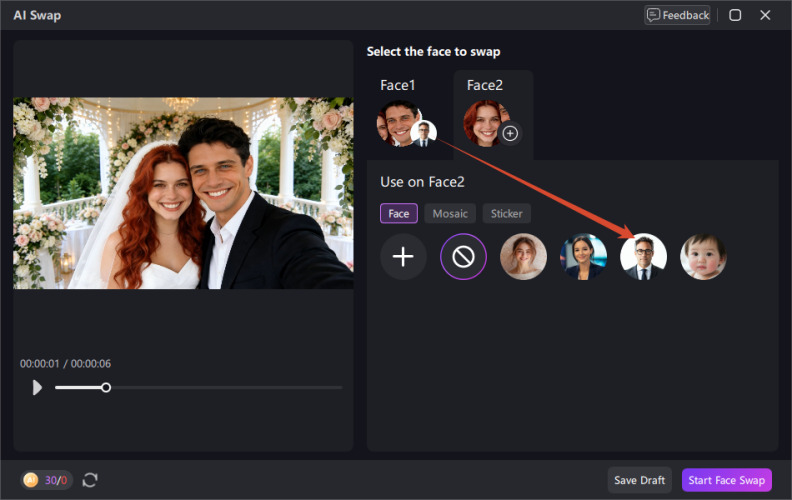Click the Save Draft button
Image resolution: width=792 pixels, height=500 pixels.
639,480
